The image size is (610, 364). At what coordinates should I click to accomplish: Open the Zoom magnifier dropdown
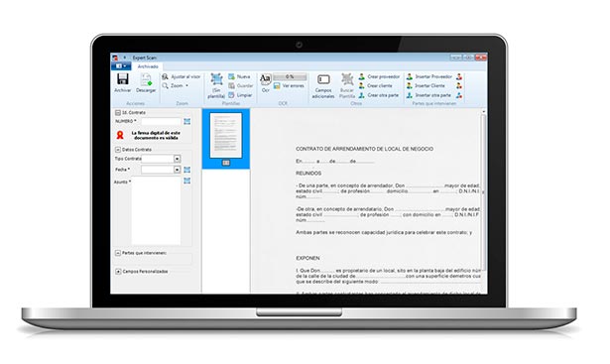(176, 85)
